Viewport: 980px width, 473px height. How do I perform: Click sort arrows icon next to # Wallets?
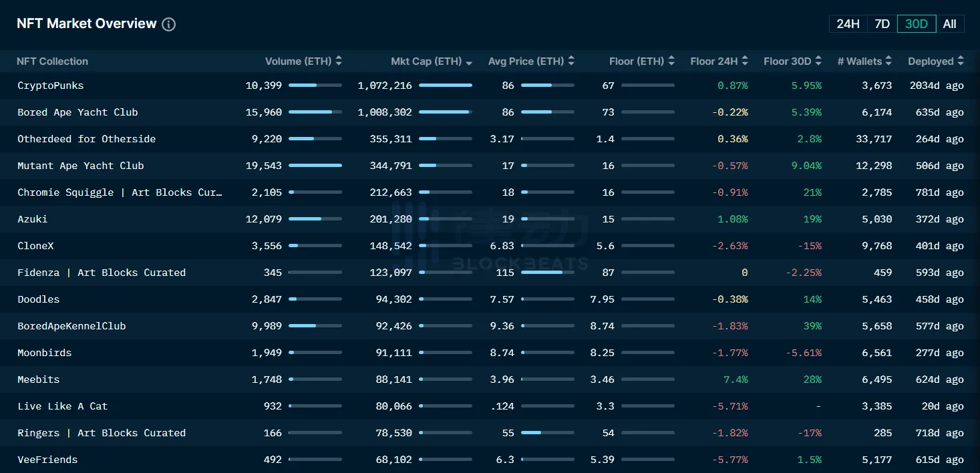(x=889, y=61)
